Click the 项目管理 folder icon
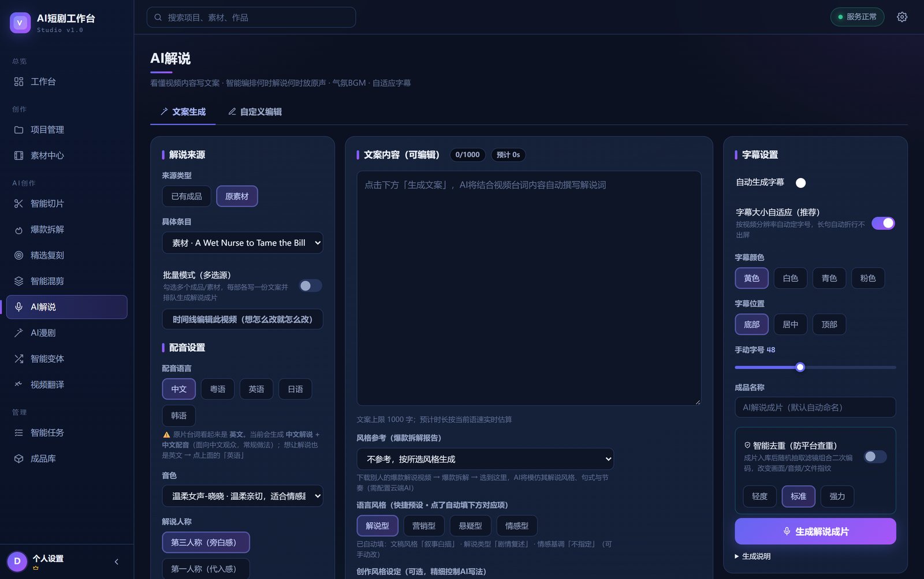The image size is (924, 579). [x=18, y=130]
